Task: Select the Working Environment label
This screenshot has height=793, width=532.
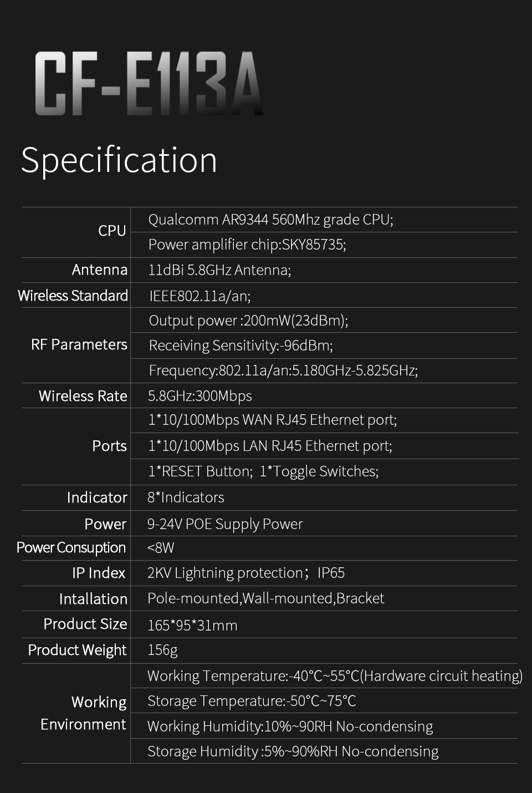Action: (83, 713)
